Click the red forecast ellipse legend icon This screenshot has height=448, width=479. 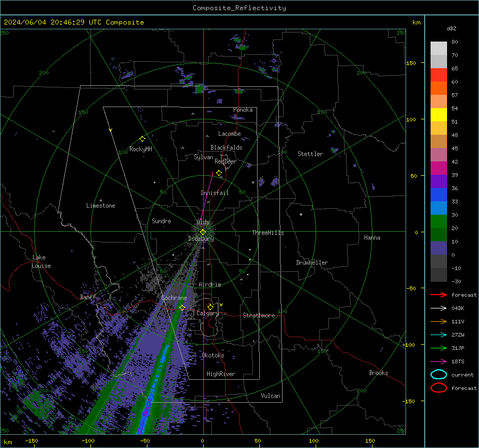439,388
